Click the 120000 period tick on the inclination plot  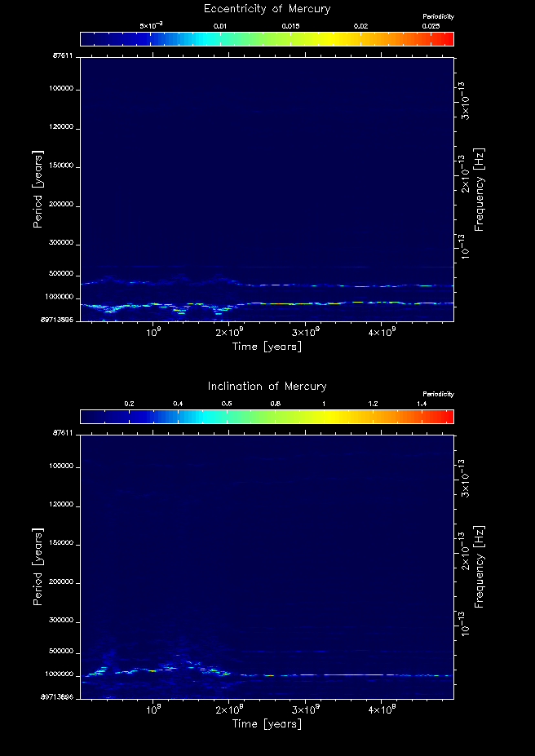63,505
